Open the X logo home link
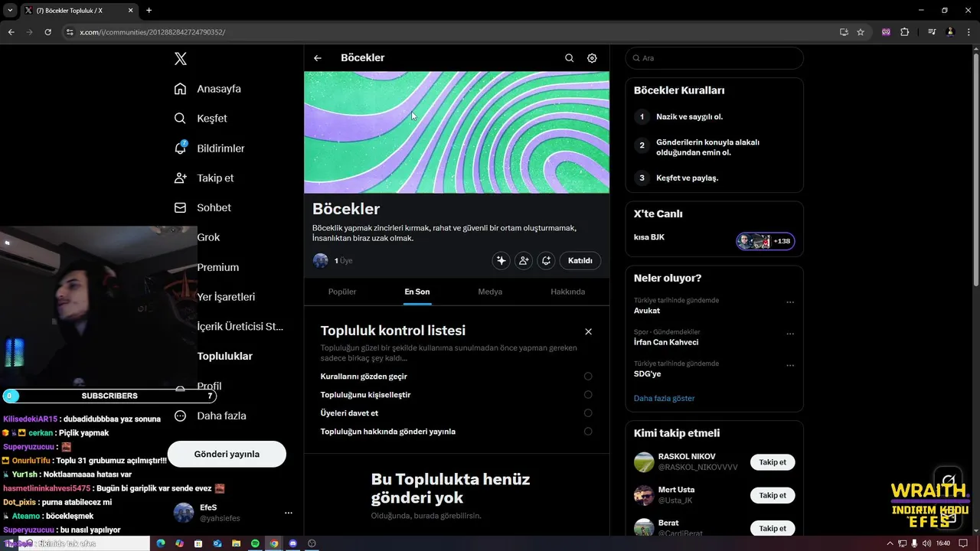The height and width of the screenshot is (551, 980). pyautogui.click(x=180, y=59)
